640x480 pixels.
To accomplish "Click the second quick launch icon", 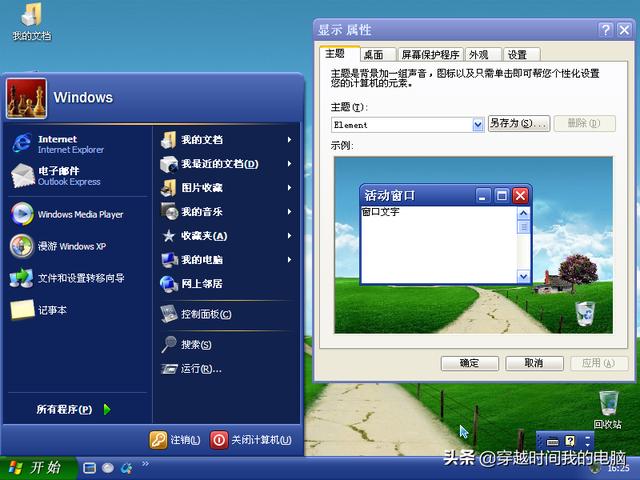I will pyautogui.click(x=108, y=468).
